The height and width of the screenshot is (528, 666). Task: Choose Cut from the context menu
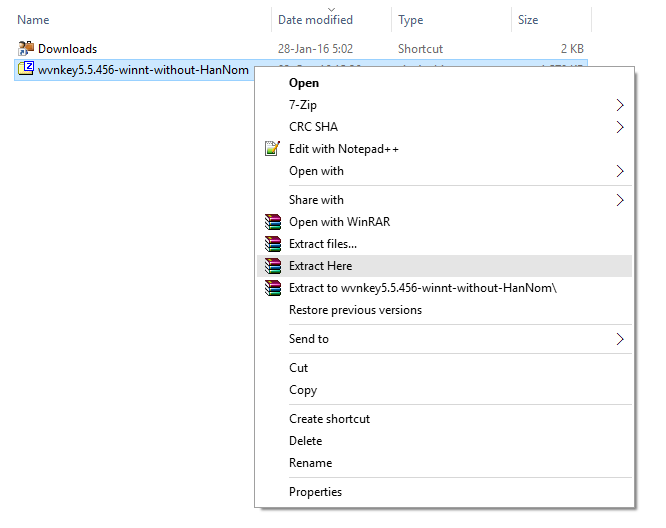[x=299, y=368]
